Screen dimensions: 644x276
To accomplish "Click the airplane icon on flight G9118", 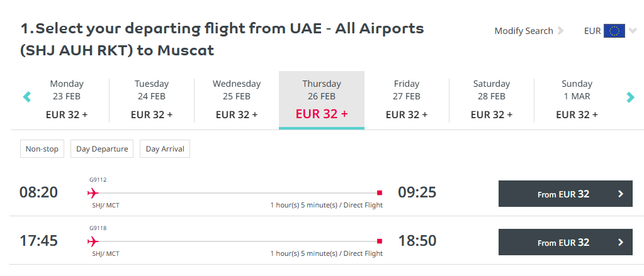I will tap(94, 241).
